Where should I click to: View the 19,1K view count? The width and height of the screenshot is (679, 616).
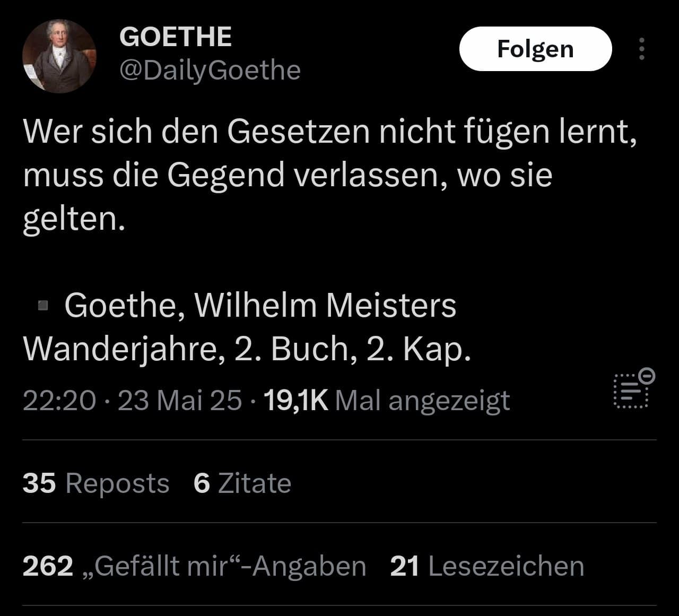[295, 400]
